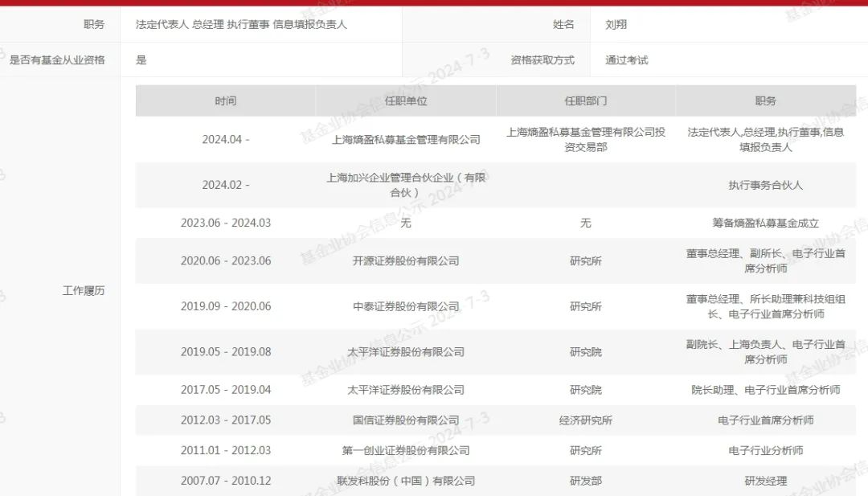Viewport: 868px width, 496px height.
Task: Click the 职务 column header in the table
Action: pos(766,100)
